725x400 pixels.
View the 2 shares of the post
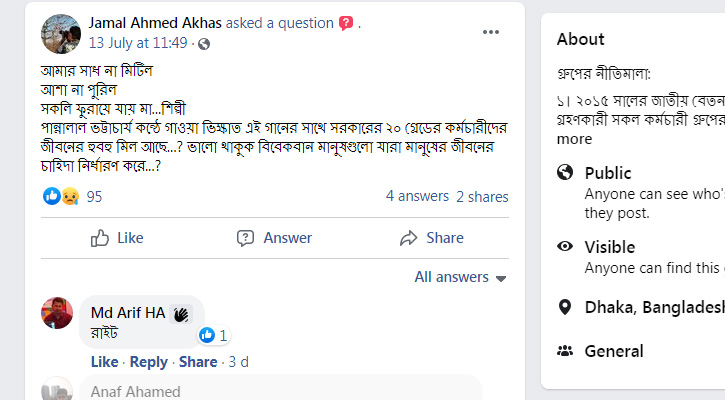point(482,197)
